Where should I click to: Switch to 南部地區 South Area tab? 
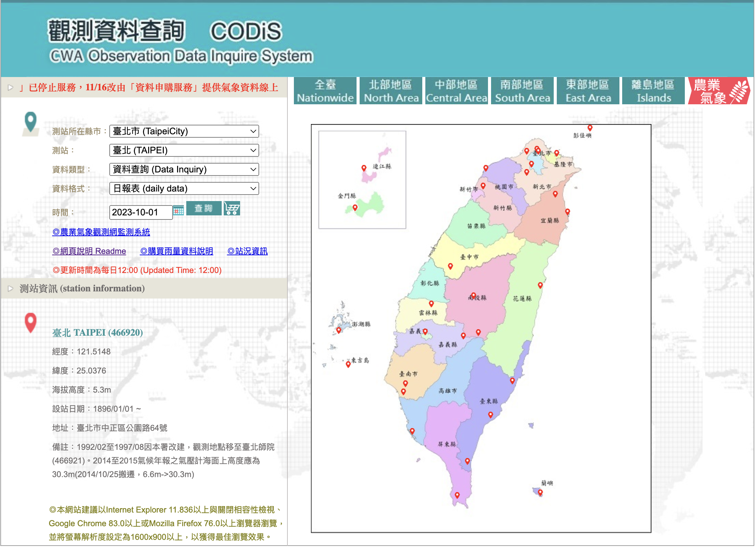coord(522,91)
